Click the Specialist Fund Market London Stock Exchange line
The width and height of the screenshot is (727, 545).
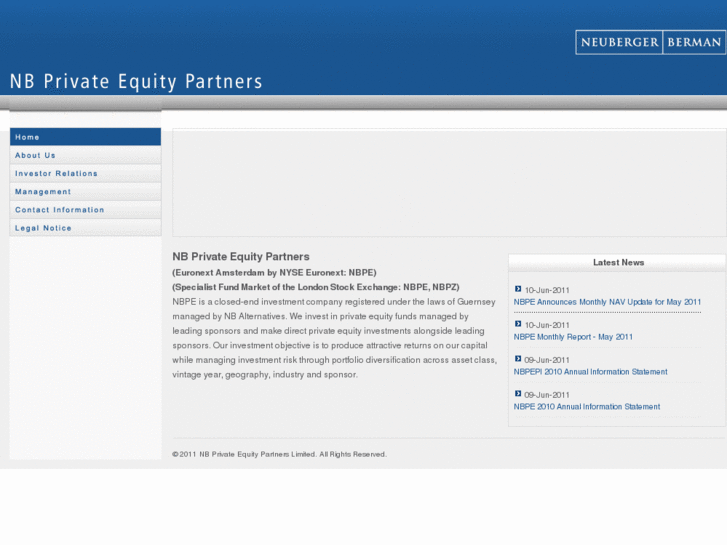tap(316, 287)
